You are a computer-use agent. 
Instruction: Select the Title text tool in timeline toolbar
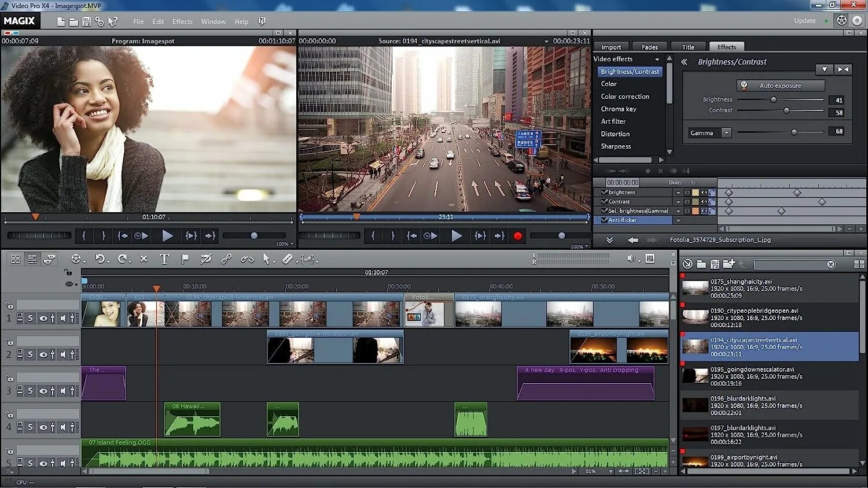[164, 260]
